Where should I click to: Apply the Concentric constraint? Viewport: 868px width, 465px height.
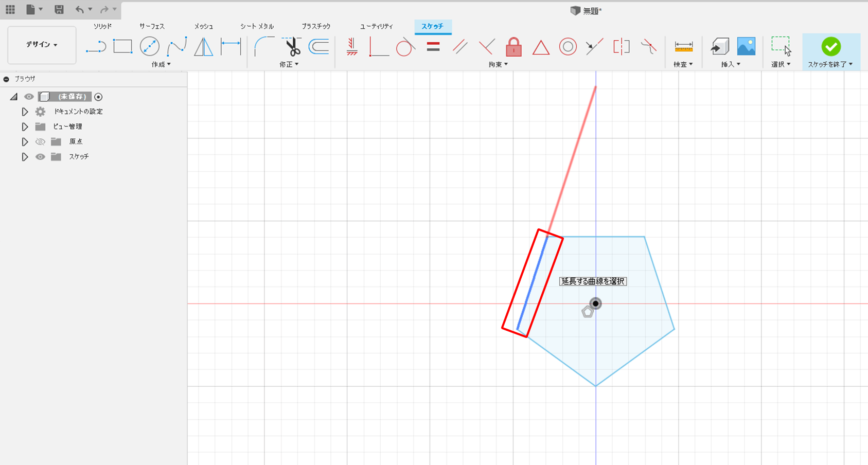[568, 47]
